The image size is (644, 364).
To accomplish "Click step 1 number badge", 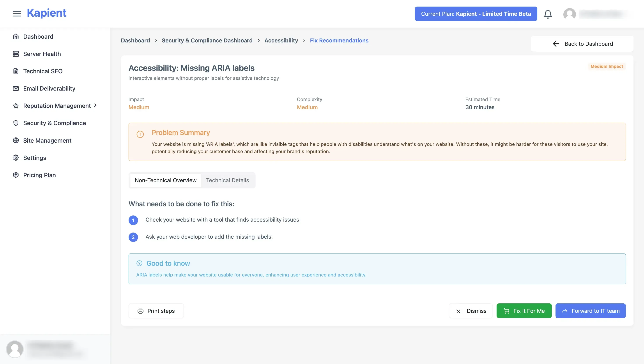I will 133,220.
